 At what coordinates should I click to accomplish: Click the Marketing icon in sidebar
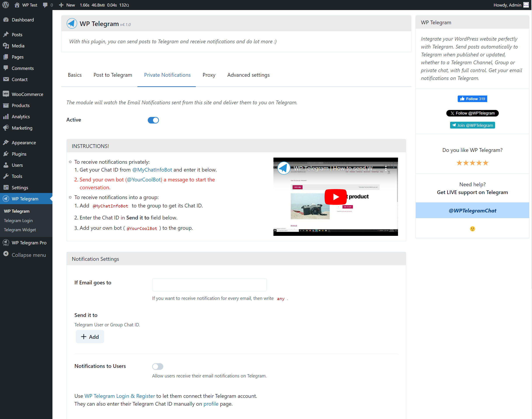tap(7, 127)
